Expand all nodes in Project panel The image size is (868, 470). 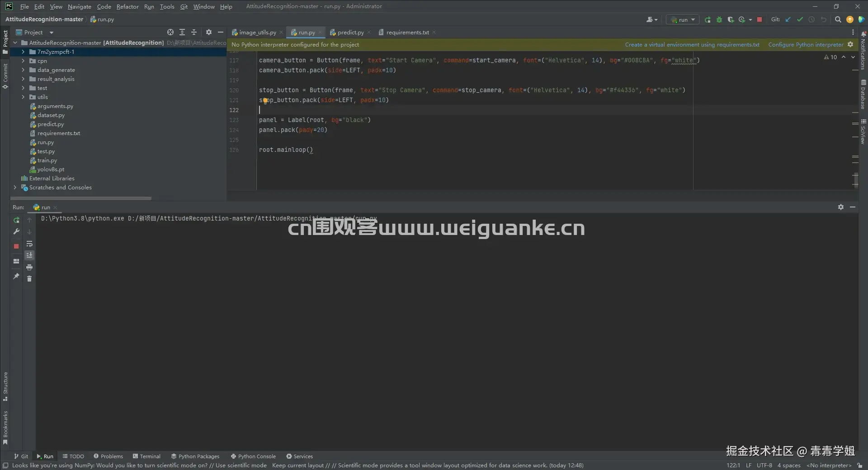coord(182,32)
